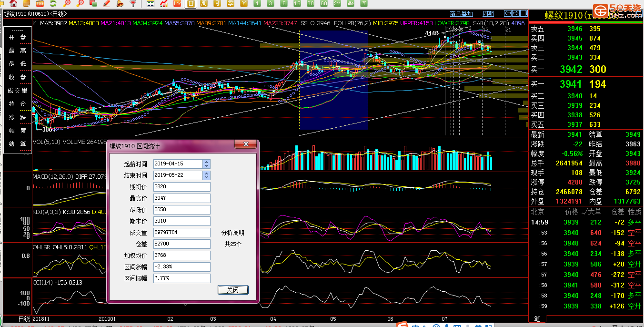The width and height of the screenshot is (644, 327).
Task: Select the 30 minute period button
Action: pyautogui.click(x=311, y=3)
